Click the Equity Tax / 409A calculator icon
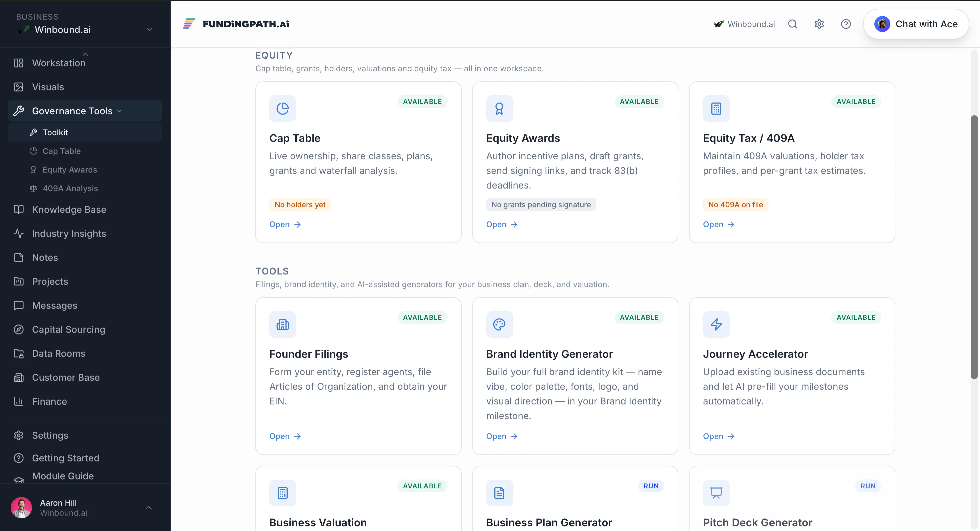This screenshot has height=531, width=980. tap(716, 109)
